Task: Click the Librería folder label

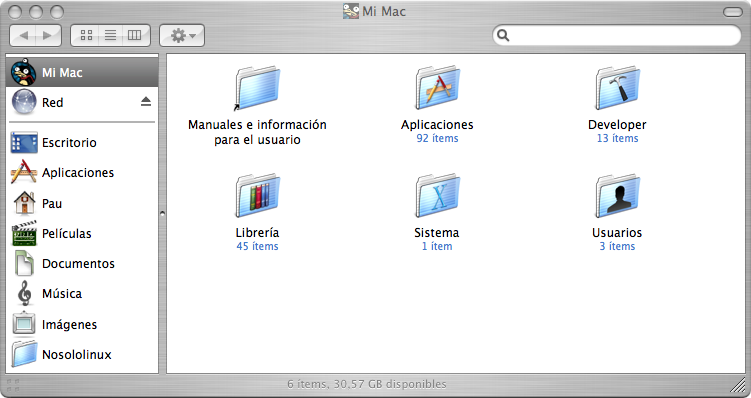Action: pos(257,233)
